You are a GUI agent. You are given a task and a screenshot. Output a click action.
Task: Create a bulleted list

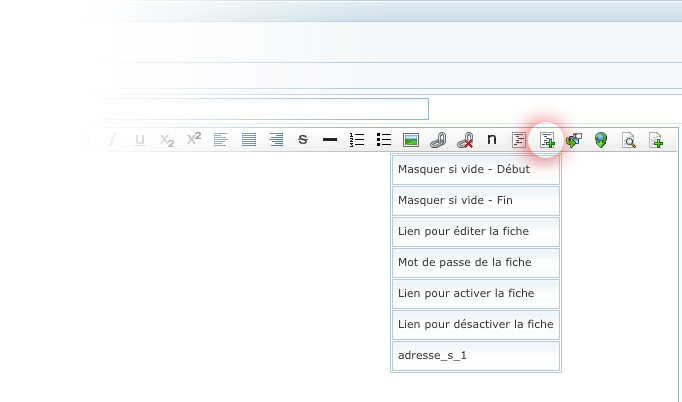tap(383, 140)
